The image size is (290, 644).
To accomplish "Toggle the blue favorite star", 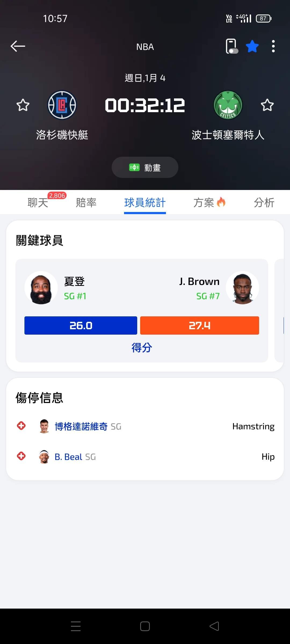I will tap(252, 46).
